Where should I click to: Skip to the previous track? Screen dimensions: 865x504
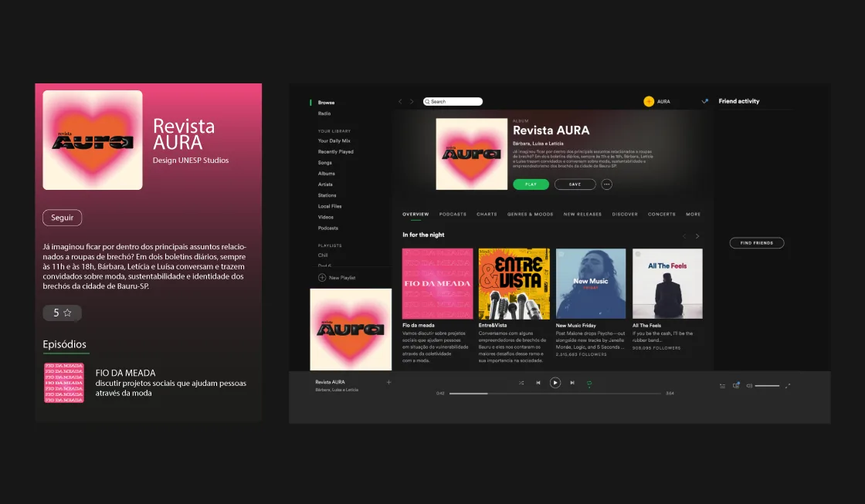[538, 383]
